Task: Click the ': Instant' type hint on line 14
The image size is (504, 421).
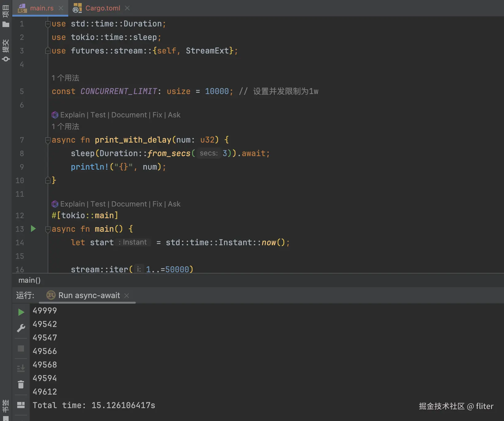Action: pos(133,242)
